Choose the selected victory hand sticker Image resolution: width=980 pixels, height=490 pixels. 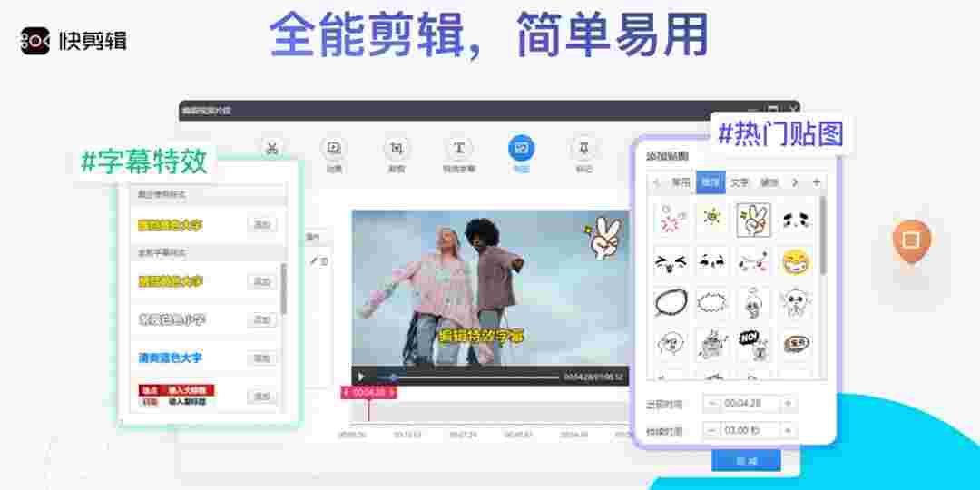[x=753, y=220]
